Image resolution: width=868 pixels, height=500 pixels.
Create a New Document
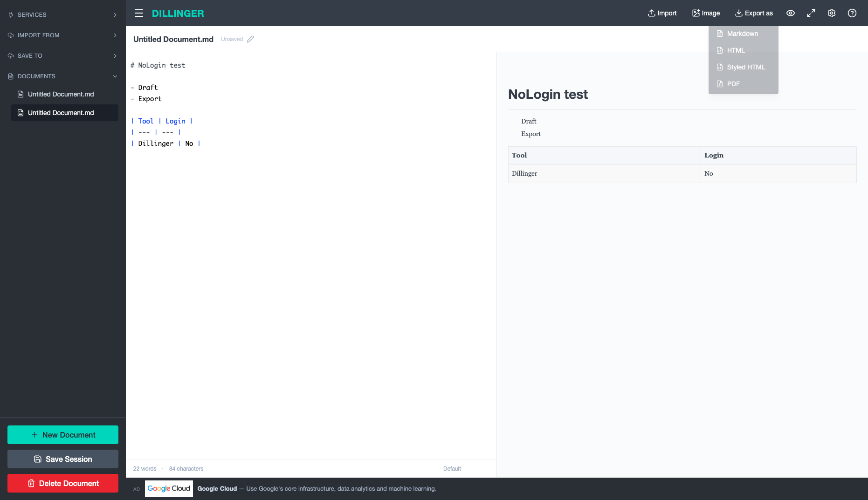(x=63, y=435)
